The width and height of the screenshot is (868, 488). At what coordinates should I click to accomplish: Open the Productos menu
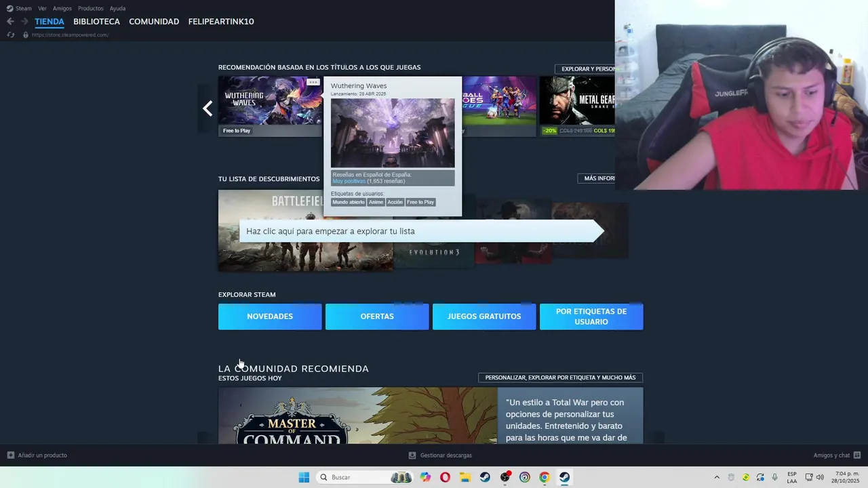91,8
